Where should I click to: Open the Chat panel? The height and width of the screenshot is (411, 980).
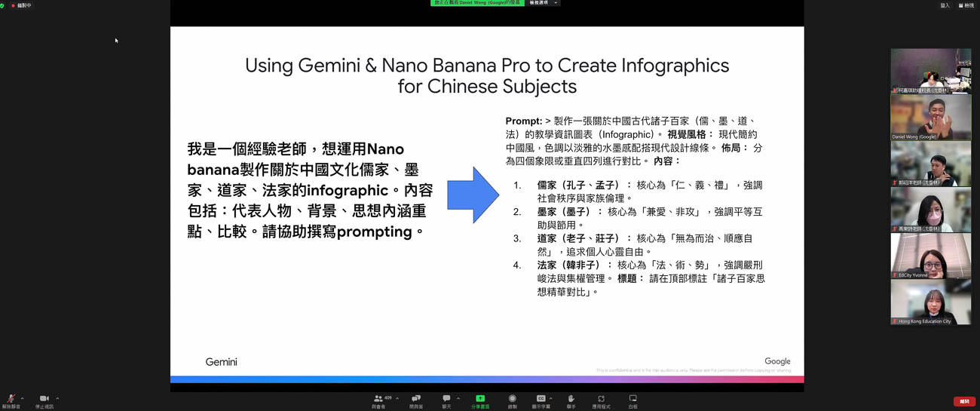(446, 400)
